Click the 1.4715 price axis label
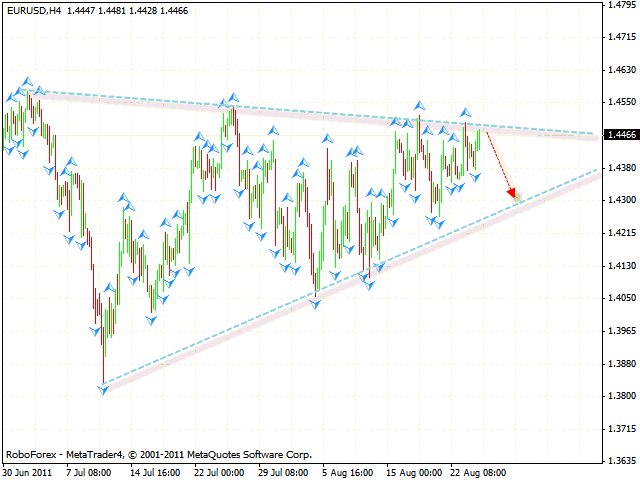 click(x=622, y=37)
